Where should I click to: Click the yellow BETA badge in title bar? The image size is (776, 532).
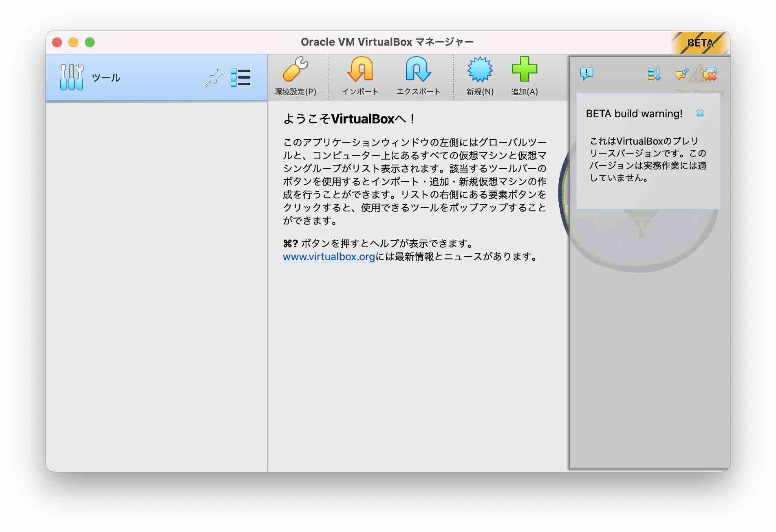coord(700,43)
